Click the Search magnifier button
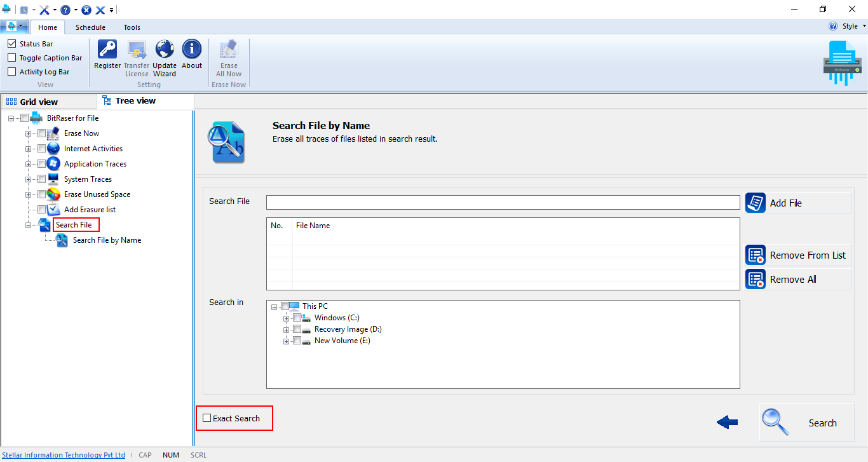Viewport: 868px width, 462px height. pos(806,423)
